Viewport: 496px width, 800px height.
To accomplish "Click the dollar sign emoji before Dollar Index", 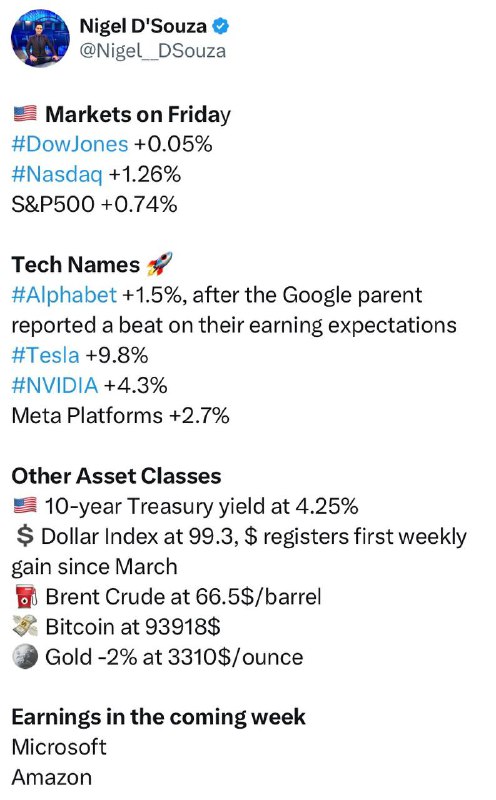I will (24, 536).
